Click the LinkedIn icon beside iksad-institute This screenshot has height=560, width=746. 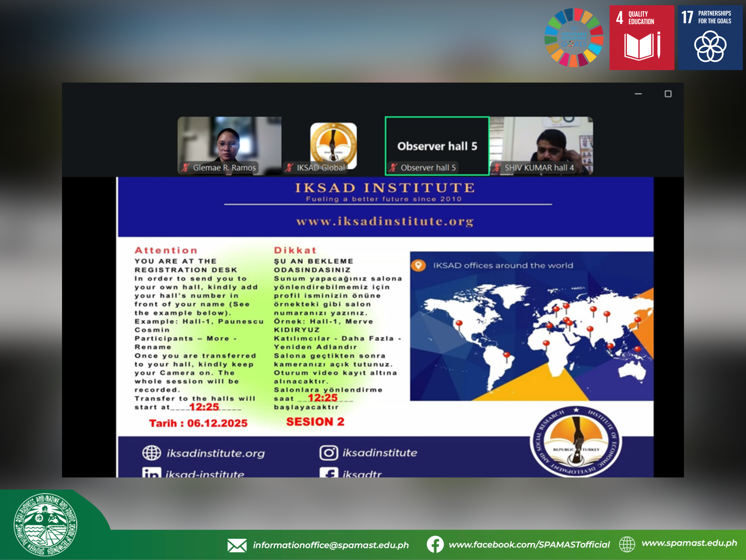(152, 472)
